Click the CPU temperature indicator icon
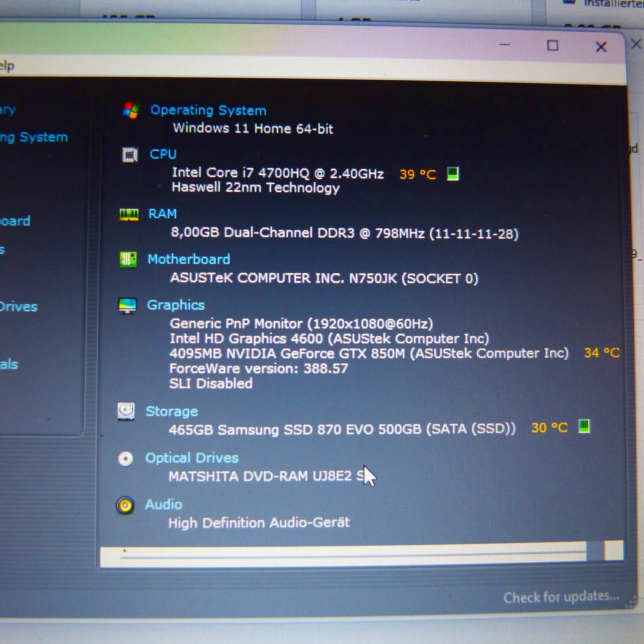Screen dimensions: 644x644 453,174
